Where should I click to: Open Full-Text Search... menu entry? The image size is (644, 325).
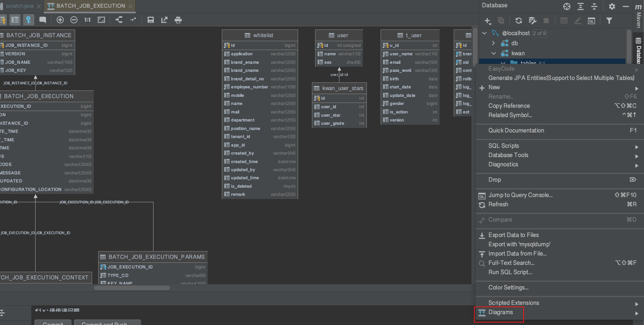560,263
